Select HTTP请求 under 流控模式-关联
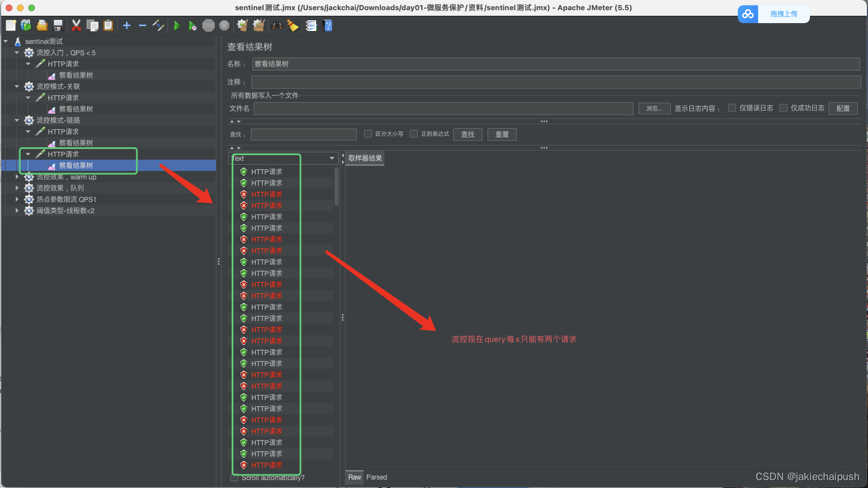Viewport: 868px width, 488px height. [x=63, y=98]
